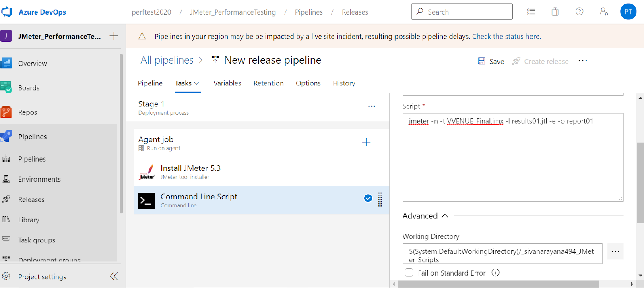The width and height of the screenshot is (644, 288).
Task: Toggle the Fail on Standard Error checkbox
Action: pos(409,273)
